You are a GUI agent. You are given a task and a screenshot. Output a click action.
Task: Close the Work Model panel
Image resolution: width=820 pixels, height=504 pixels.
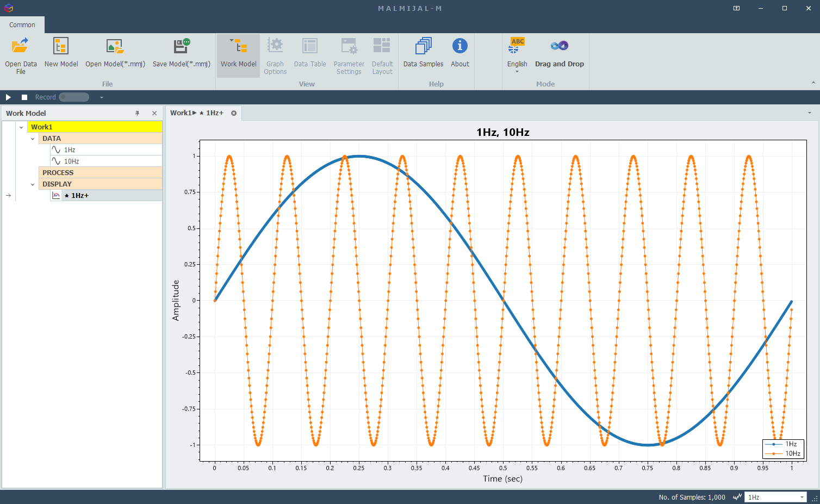click(x=154, y=113)
